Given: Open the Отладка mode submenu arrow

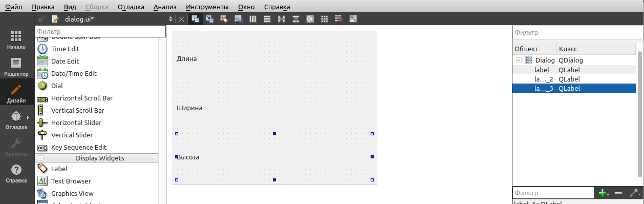Looking at the screenshot, I should coord(28,118).
